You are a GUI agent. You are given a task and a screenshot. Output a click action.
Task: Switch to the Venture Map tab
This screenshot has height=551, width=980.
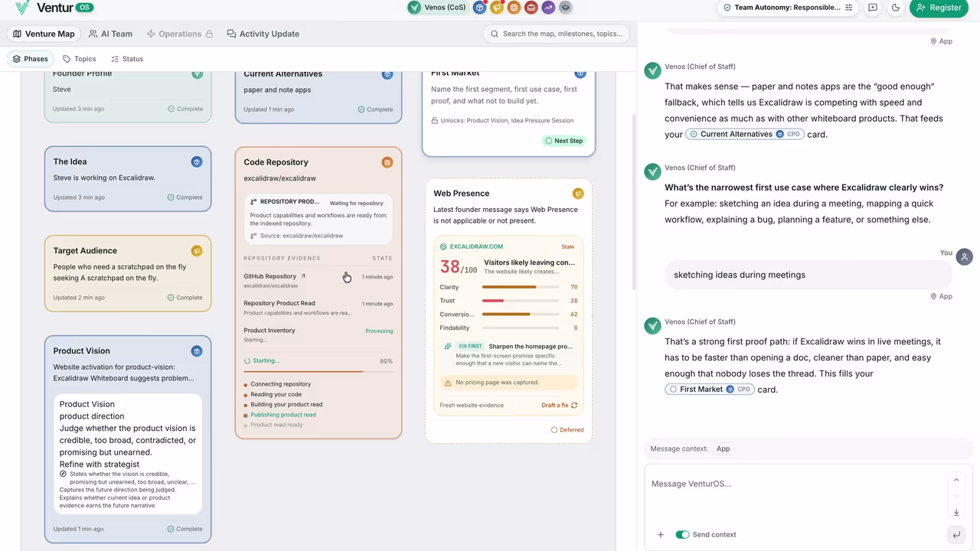tap(44, 34)
